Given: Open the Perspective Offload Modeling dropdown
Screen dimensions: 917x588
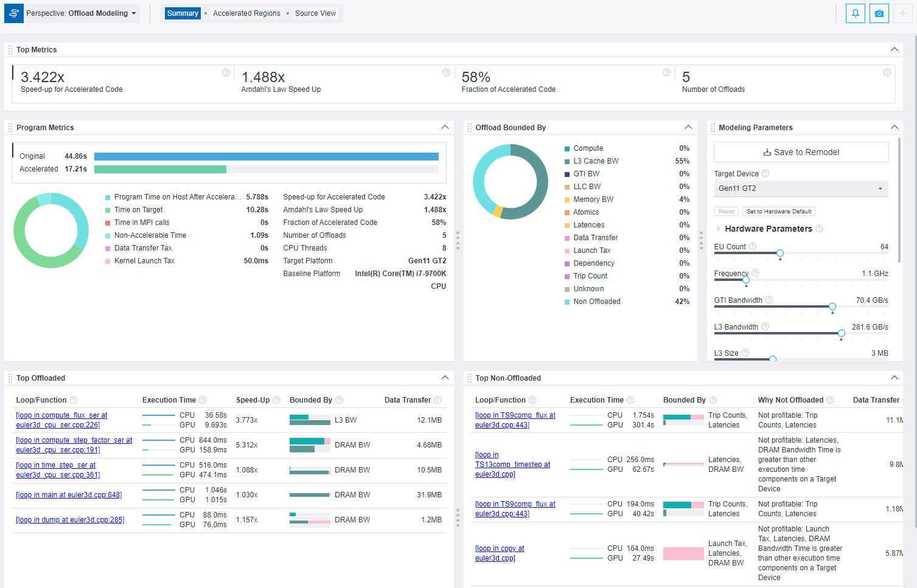Looking at the screenshot, I should coord(82,13).
